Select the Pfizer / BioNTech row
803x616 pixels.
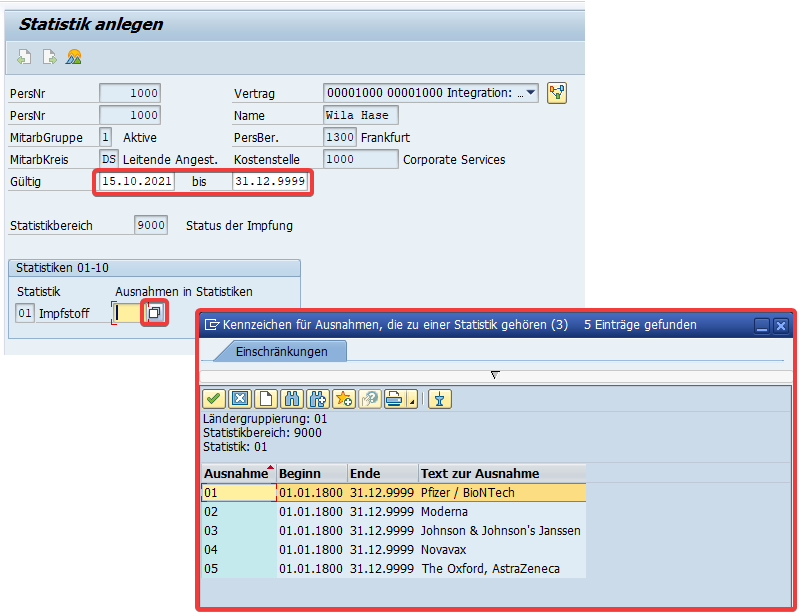coord(393,493)
